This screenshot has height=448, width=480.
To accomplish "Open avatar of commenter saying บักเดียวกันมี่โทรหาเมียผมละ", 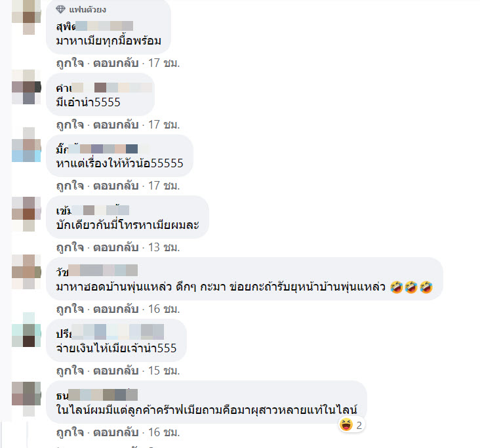I will click(26, 214).
